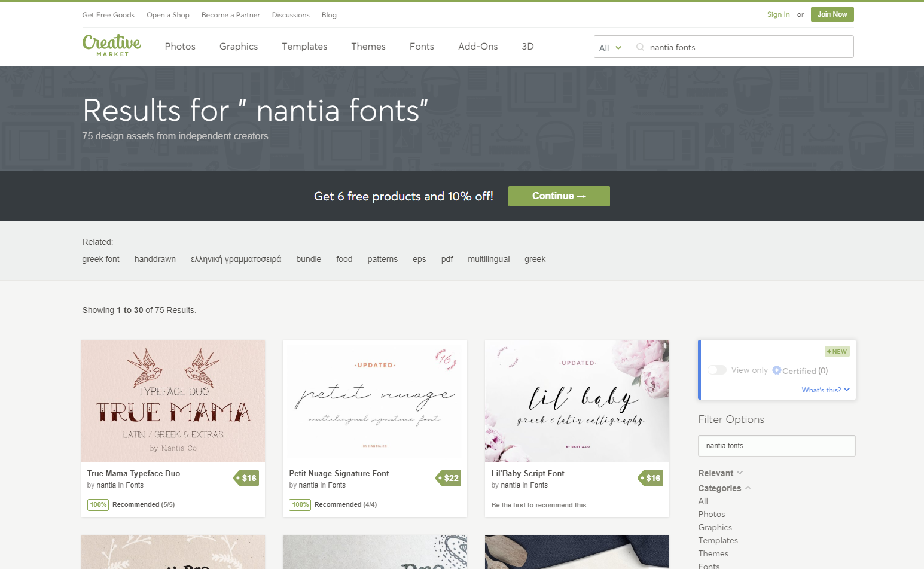Click the 100% badge under True Mama
924x569 pixels.
(98, 504)
